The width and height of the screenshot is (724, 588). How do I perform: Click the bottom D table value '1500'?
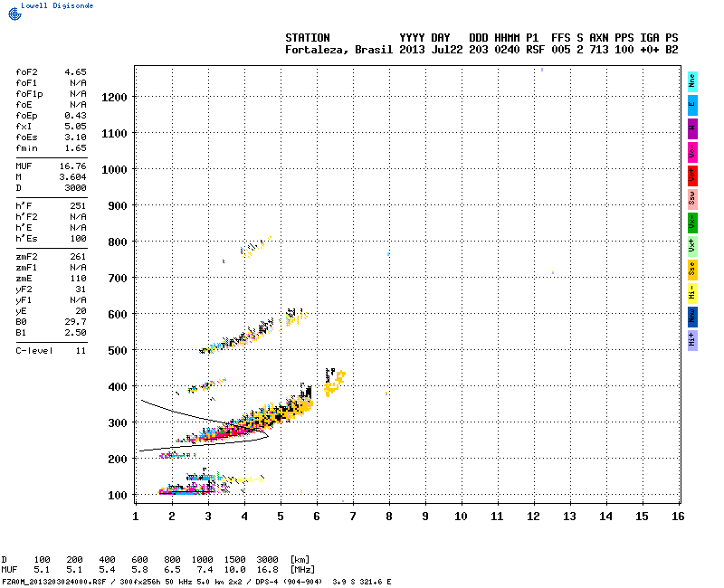235,560
